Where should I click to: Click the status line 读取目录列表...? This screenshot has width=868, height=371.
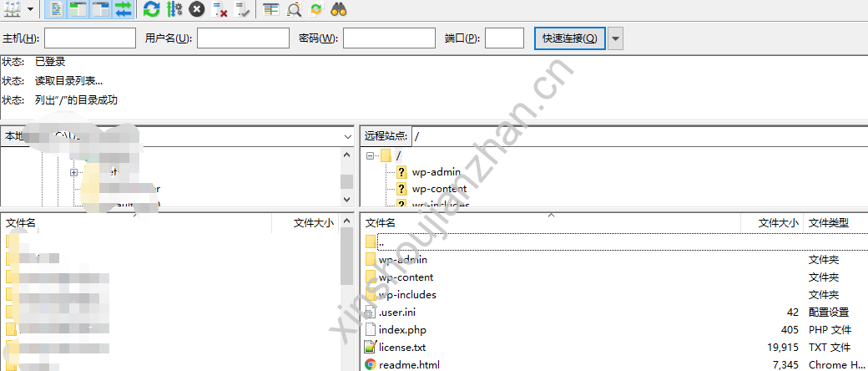point(68,81)
